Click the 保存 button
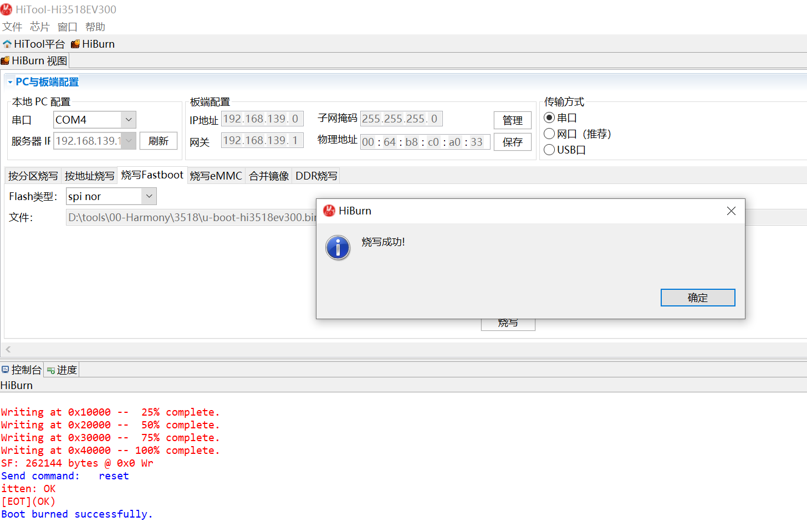The image size is (807, 532). 513,142
